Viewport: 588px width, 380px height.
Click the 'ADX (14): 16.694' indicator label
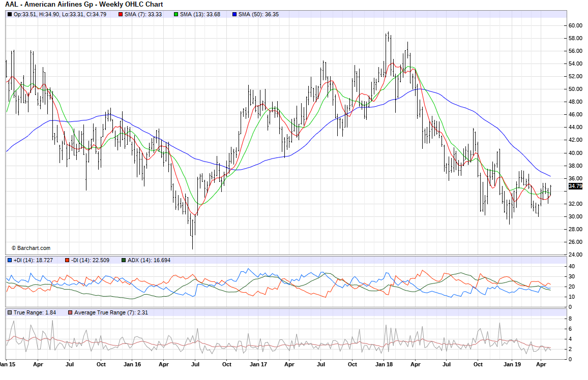click(x=149, y=260)
